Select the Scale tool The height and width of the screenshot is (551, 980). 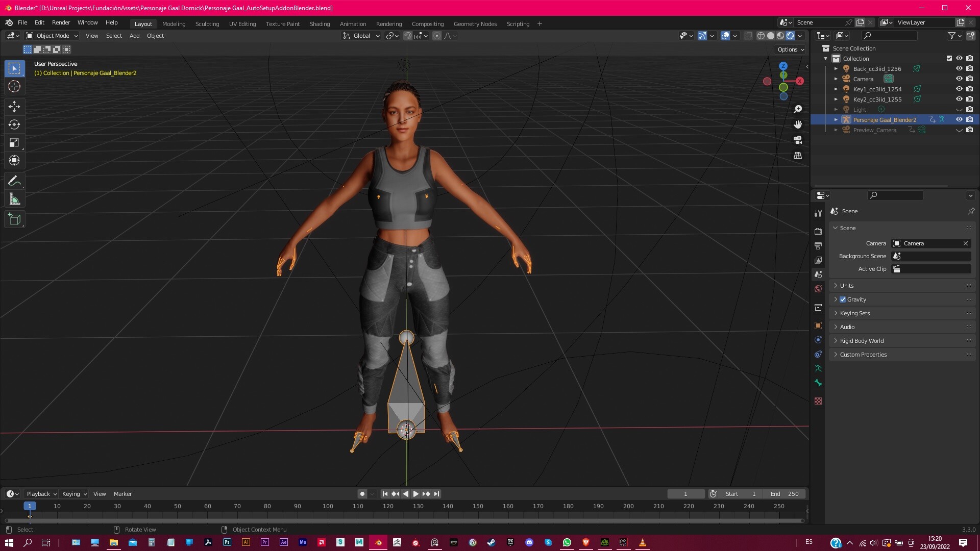coord(14,143)
